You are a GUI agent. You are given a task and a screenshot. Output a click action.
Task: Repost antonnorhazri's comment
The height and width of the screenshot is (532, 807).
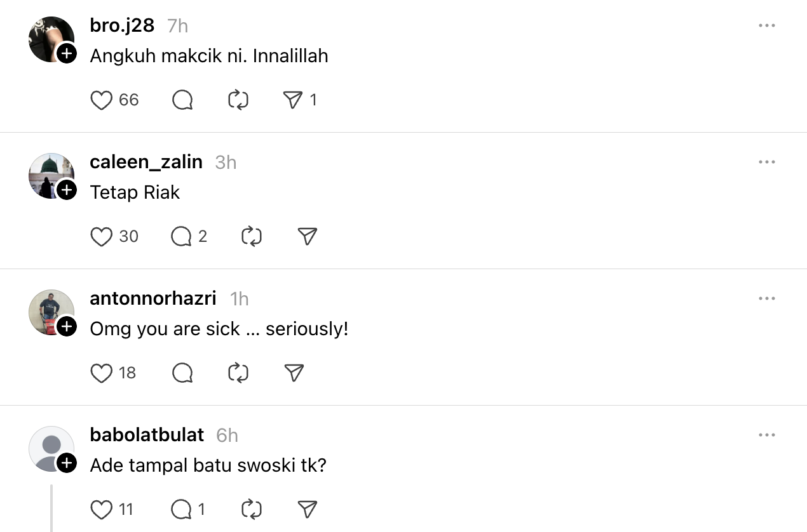238,373
